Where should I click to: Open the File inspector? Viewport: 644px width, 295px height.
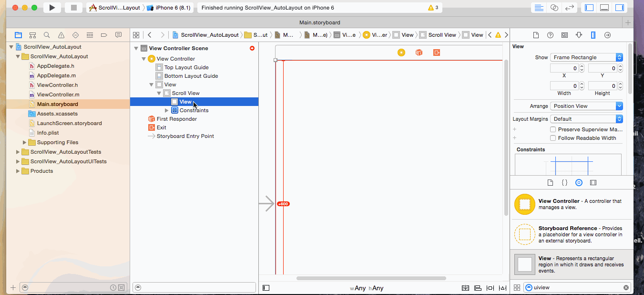pyautogui.click(x=536, y=35)
